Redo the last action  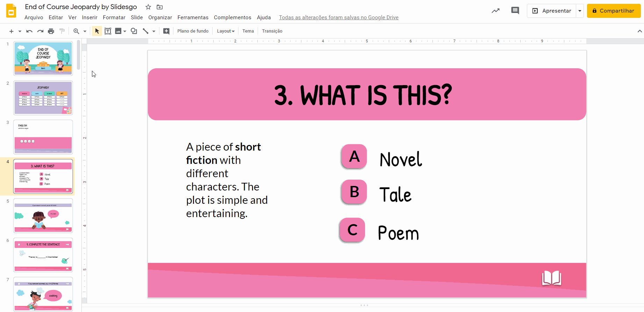point(40,31)
